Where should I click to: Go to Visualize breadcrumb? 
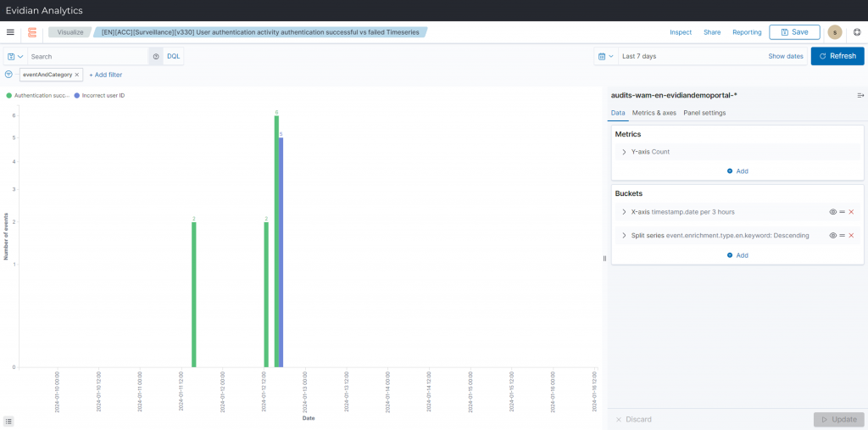point(70,32)
